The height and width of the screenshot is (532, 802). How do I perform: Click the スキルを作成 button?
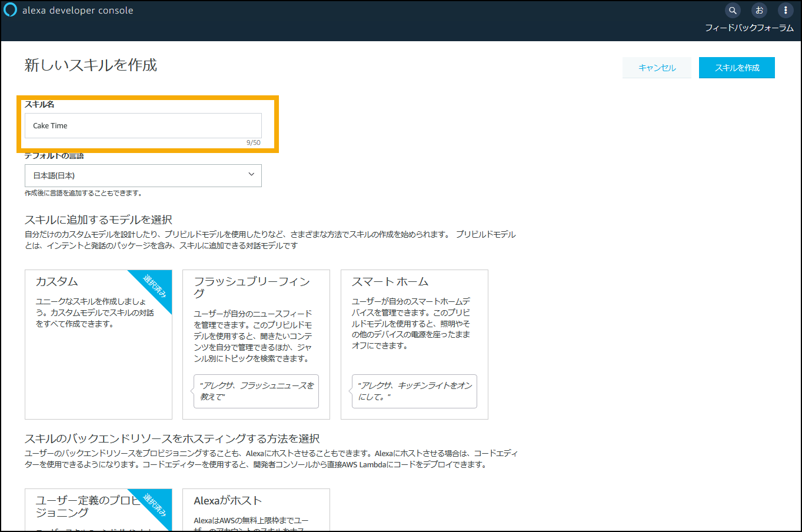pos(737,68)
